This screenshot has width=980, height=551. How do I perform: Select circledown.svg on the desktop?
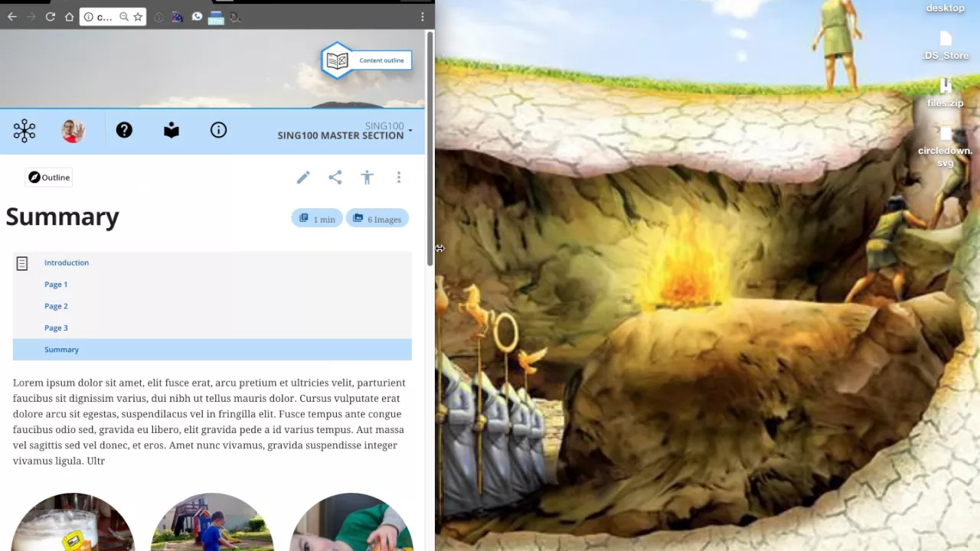pyautogui.click(x=946, y=147)
